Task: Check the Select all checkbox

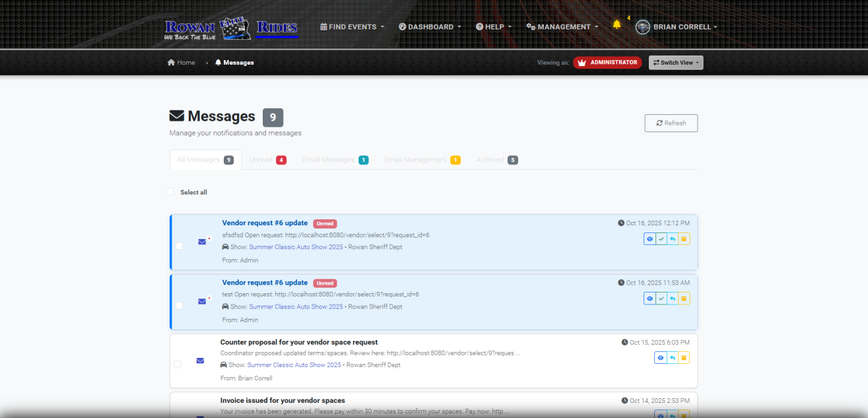Action: click(170, 192)
